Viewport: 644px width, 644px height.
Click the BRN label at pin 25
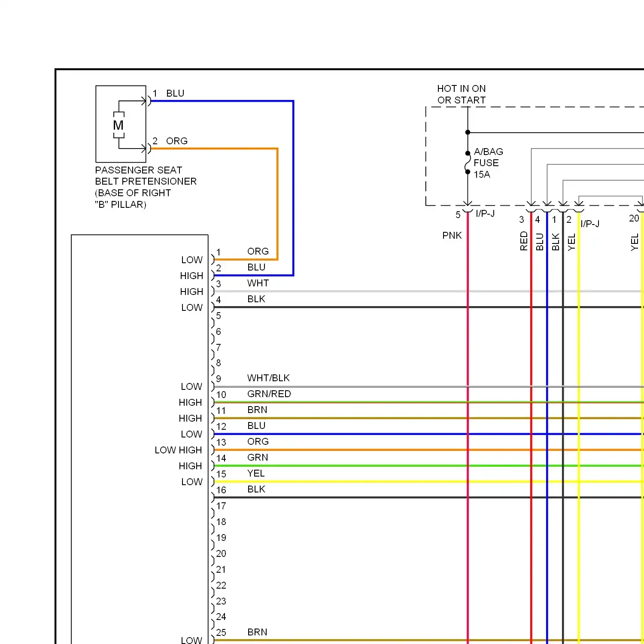pyautogui.click(x=257, y=632)
